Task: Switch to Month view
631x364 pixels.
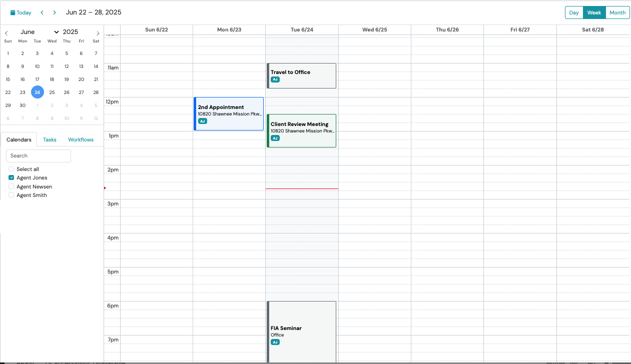Action: coord(617,12)
